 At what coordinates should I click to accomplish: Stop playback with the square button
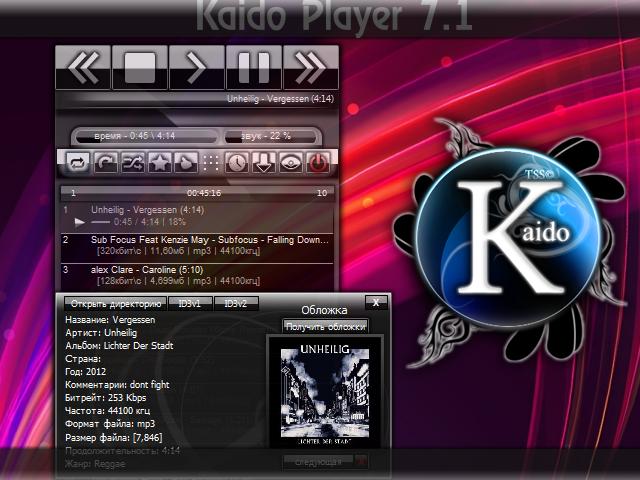coord(140,68)
